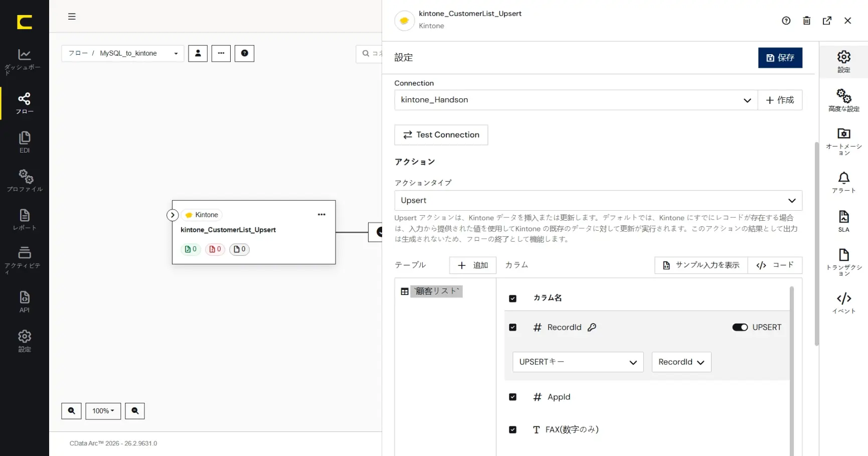Select the kintone_CustomerList_Upsert node title
Viewport: 868px width, 456px height.
pyautogui.click(x=228, y=230)
